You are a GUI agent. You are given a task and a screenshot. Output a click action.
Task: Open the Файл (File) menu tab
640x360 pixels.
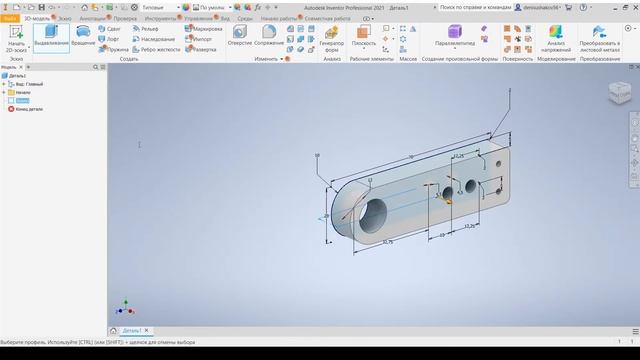click(10, 18)
